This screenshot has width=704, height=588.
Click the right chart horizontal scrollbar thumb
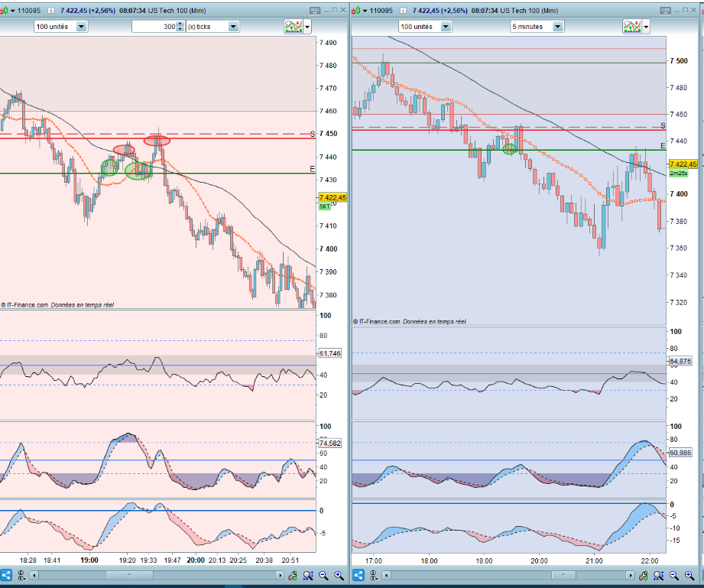tap(563, 576)
